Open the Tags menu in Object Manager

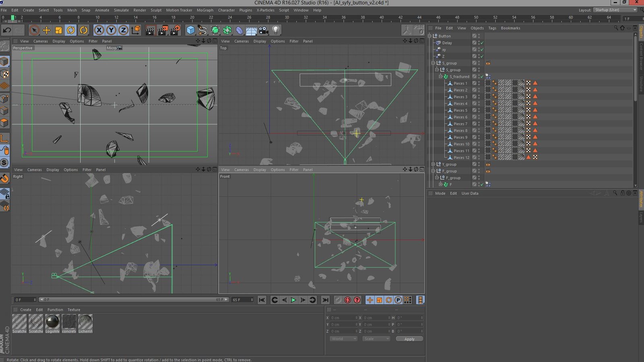[492, 28]
